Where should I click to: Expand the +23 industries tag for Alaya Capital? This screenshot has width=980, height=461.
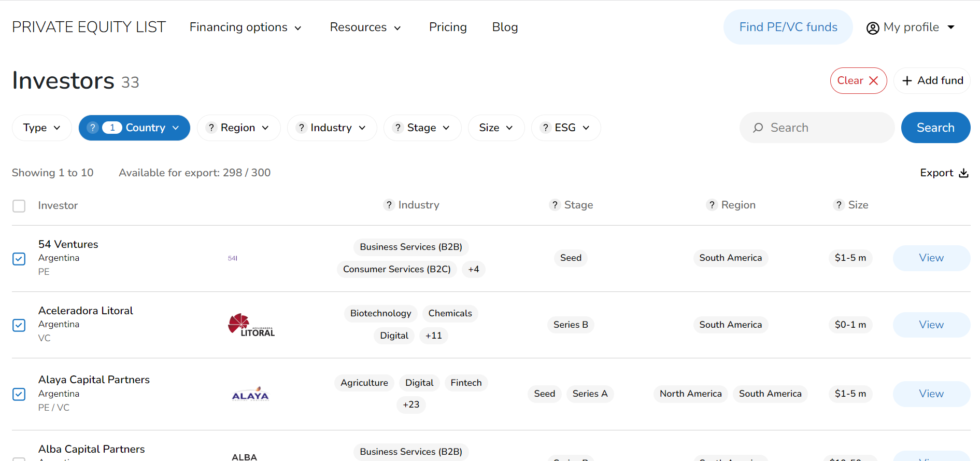411,404
